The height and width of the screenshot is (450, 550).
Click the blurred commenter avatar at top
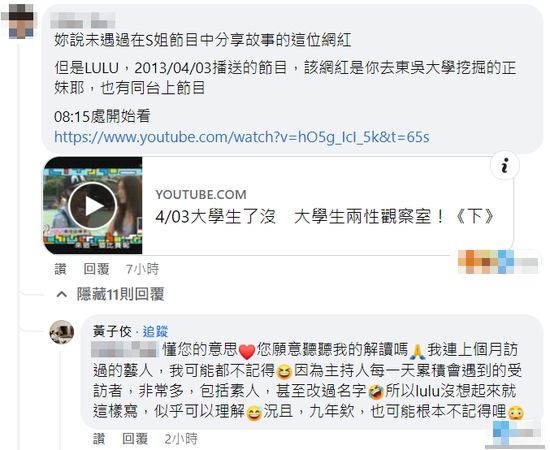[19, 21]
